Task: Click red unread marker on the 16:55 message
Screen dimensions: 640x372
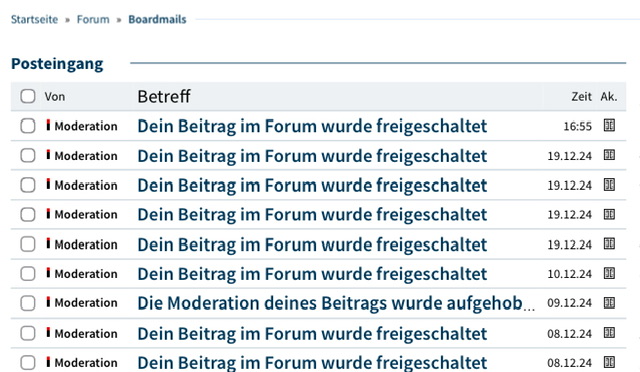Action: tap(48, 125)
